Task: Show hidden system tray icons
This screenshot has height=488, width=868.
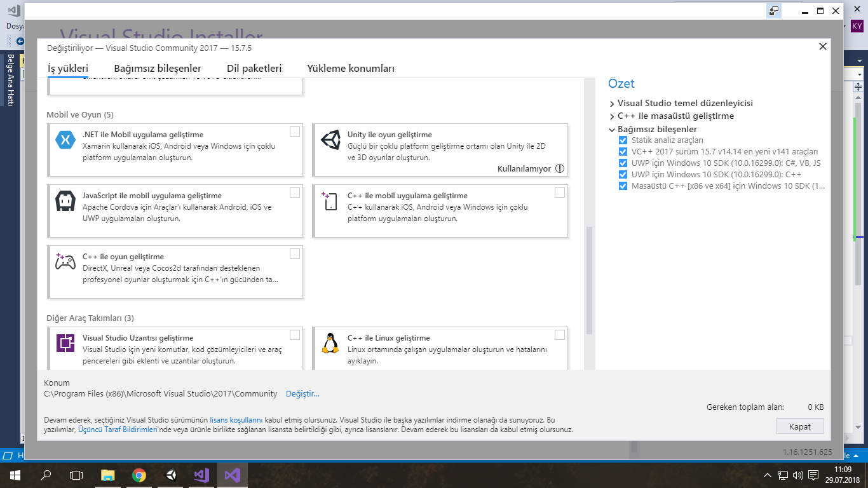Action: (768, 475)
